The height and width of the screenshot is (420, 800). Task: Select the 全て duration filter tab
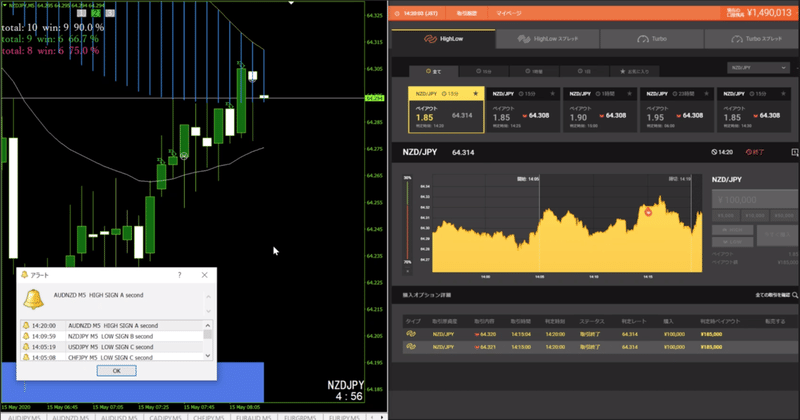(x=434, y=71)
